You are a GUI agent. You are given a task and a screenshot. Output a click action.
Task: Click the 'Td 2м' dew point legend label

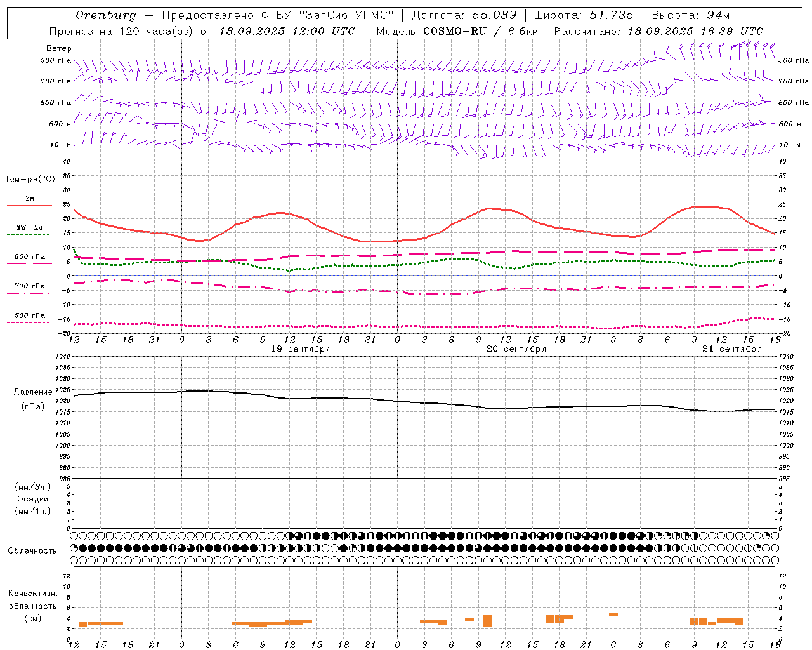[29, 227]
